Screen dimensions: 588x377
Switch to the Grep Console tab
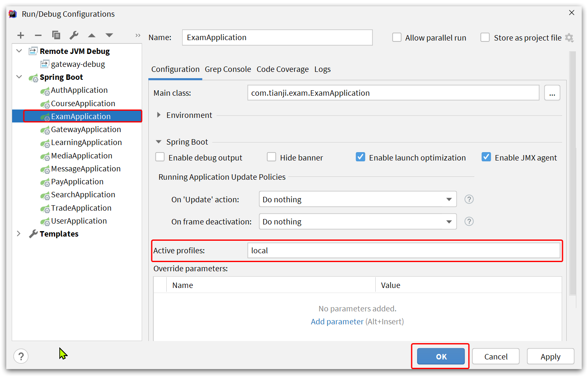(x=228, y=69)
